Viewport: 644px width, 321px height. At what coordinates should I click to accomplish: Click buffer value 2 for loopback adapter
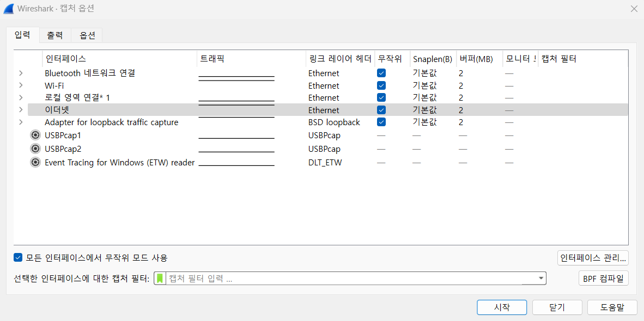coord(461,122)
